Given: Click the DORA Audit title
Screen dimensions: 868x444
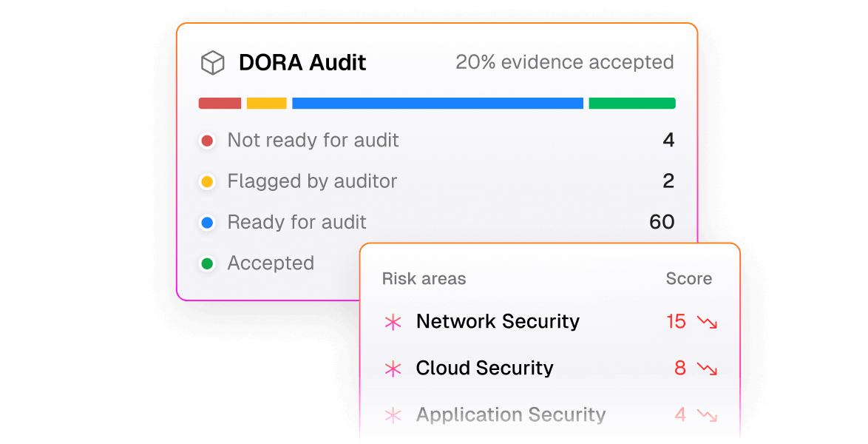Looking at the screenshot, I should pos(302,63).
